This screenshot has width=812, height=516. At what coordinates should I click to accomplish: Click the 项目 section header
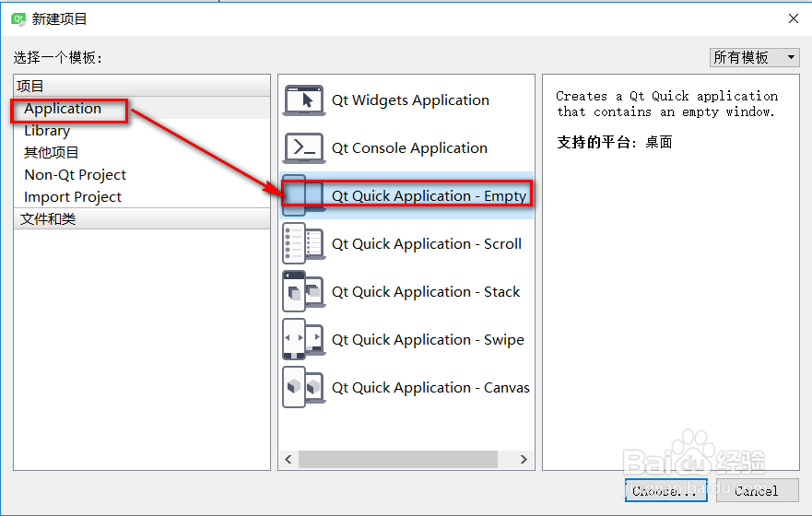(x=142, y=86)
